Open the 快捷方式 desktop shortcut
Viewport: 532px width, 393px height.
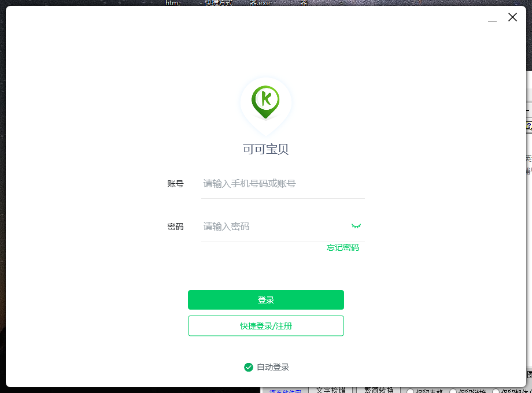click(217, 3)
